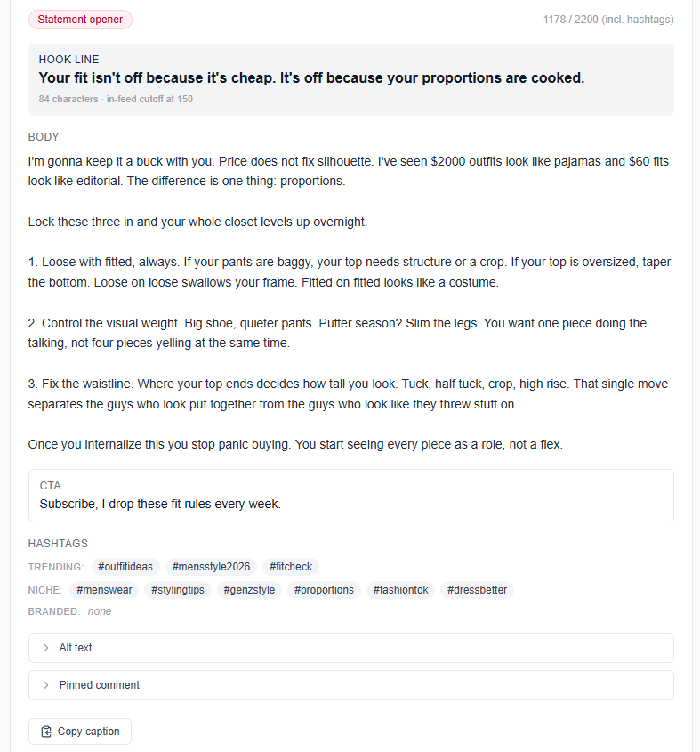
Task: Click the first body paragraph text
Action: point(349,171)
